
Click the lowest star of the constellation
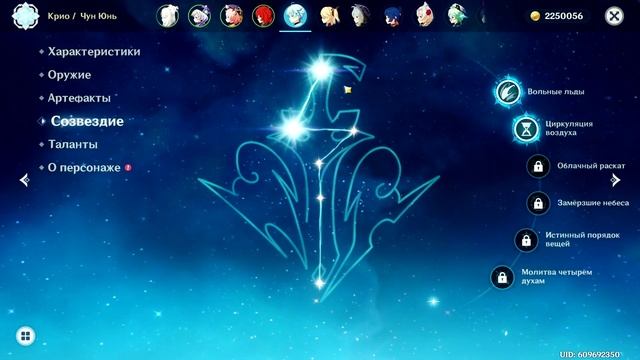point(320,282)
